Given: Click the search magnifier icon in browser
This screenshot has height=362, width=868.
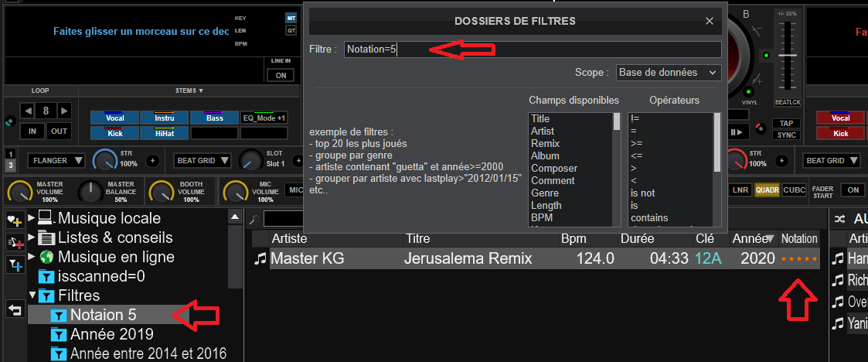Looking at the screenshot, I should coord(254,219).
